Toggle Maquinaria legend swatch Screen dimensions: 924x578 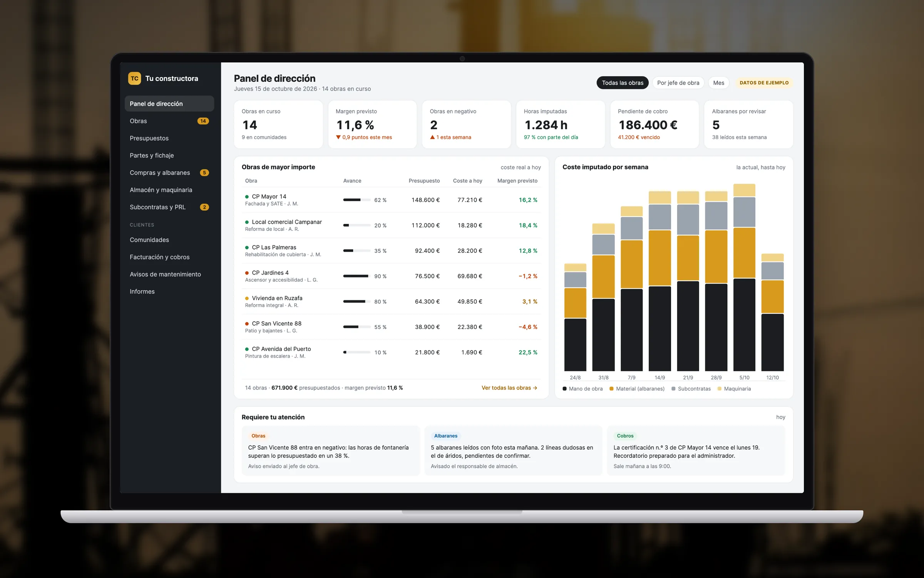[x=720, y=389]
